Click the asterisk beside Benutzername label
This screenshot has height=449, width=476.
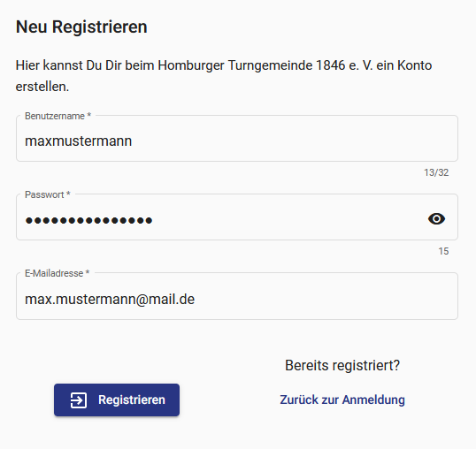[x=89, y=115]
